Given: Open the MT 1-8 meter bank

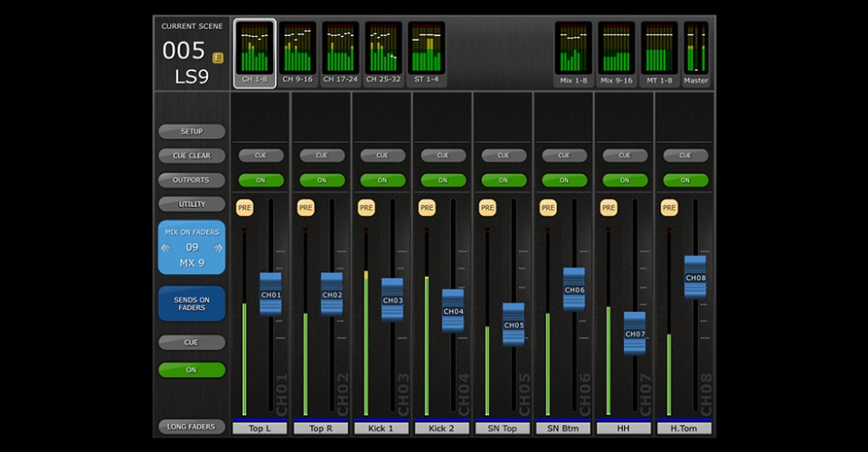Looking at the screenshot, I should tap(659, 54).
